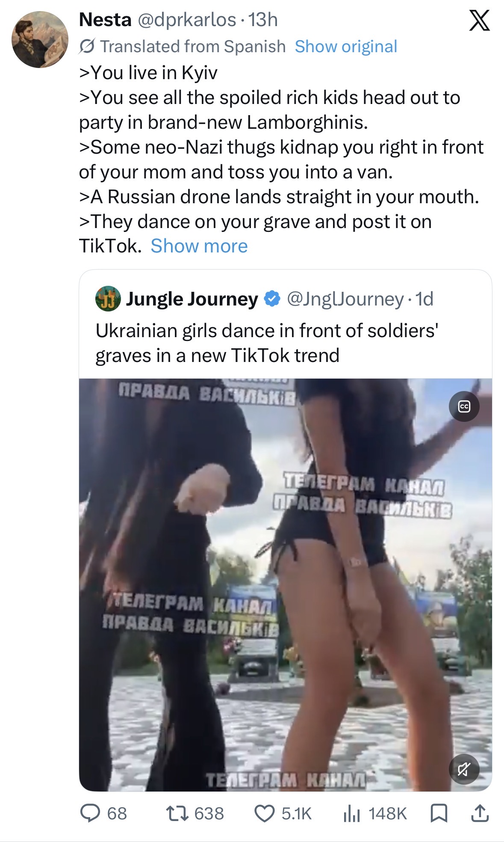Open Nesta's profile avatar
The width and height of the screenshot is (504, 842).
click(40, 39)
